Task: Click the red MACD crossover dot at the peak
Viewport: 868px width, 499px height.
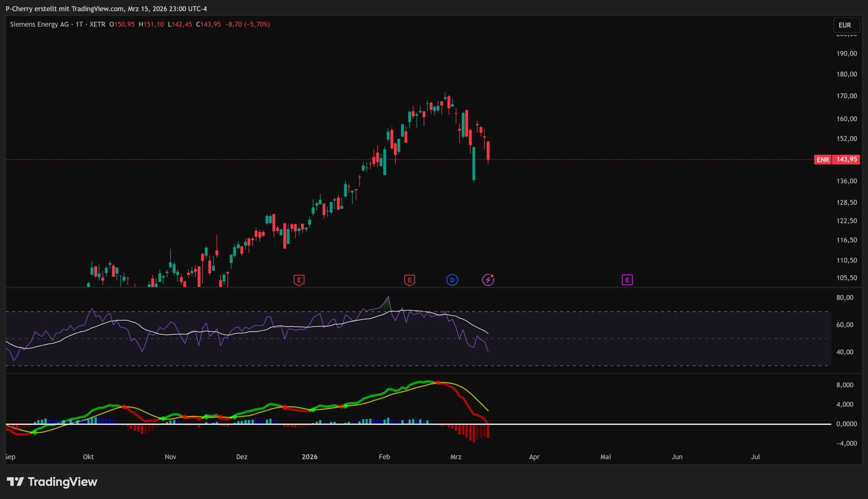Action: click(438, 382)
